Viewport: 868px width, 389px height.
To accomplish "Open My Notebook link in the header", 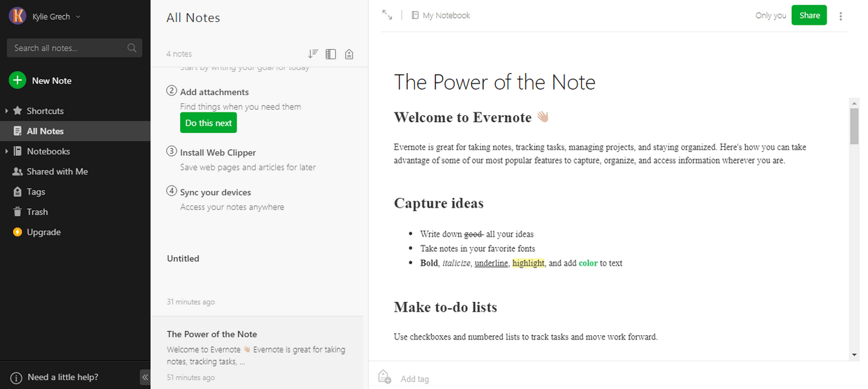I will [x=446, y=15].
